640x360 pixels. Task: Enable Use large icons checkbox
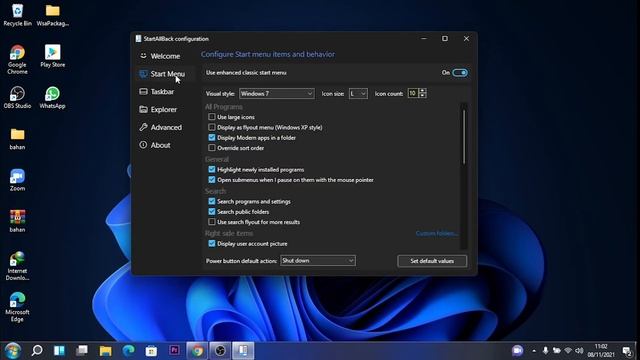[211, 117]
